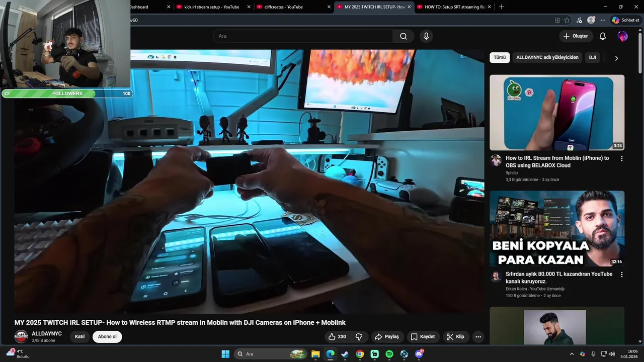Open the 9philip channel avatar
The width and height of the screenshot is (644, 362).
tap(496, 160)
